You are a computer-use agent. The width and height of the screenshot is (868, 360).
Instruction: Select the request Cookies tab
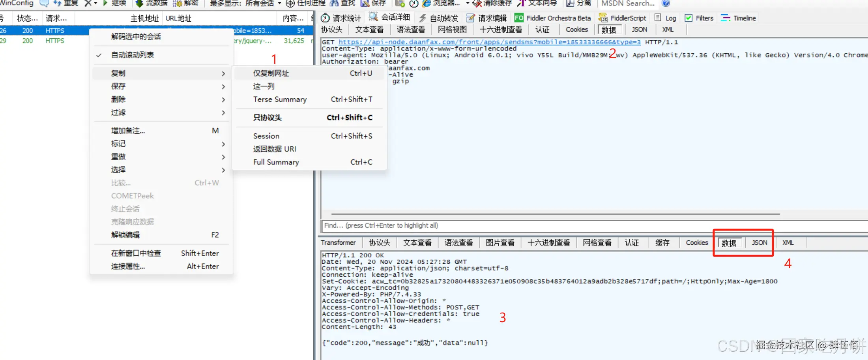point(576,30)
